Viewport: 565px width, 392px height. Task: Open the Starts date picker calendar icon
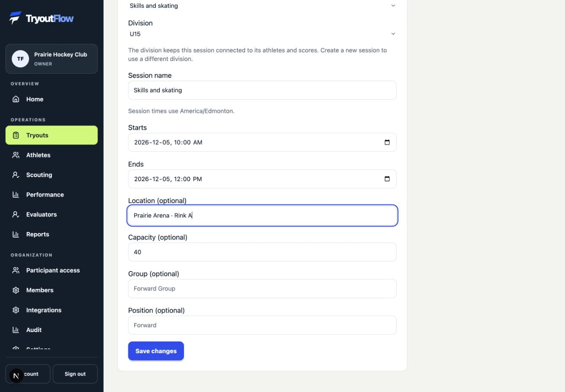(387, 142)
